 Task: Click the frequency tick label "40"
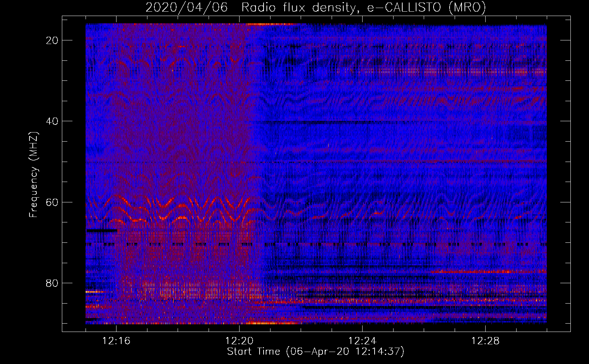[x=52, y=121]
